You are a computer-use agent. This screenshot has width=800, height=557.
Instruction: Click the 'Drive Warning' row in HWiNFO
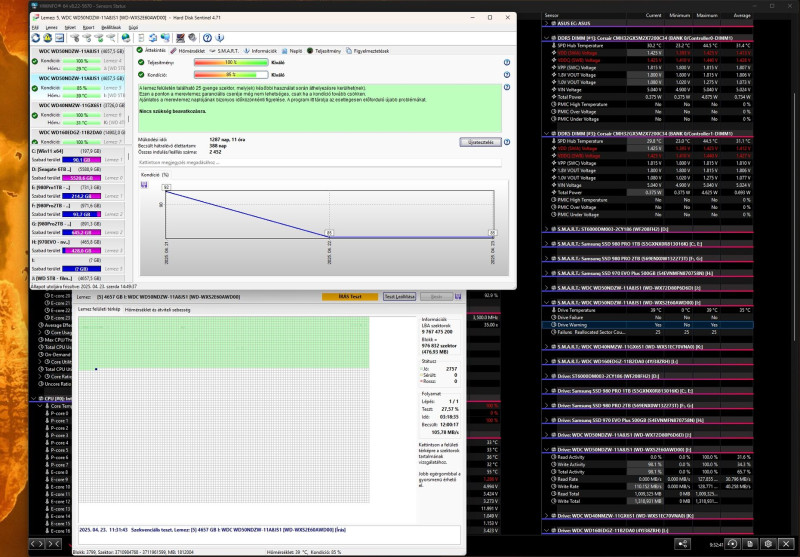pyautogui.click(x=647, y=325)
